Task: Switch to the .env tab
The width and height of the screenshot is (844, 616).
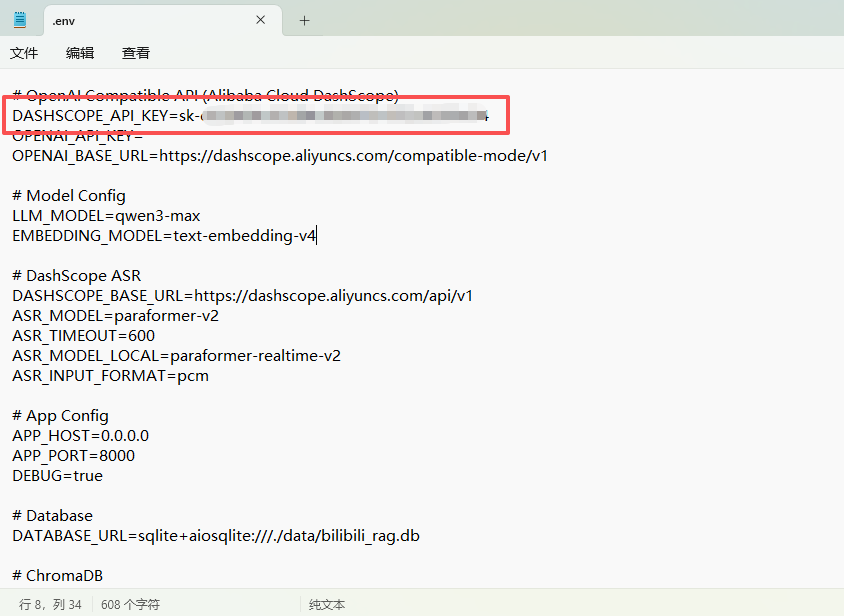Action: point(162,20)
